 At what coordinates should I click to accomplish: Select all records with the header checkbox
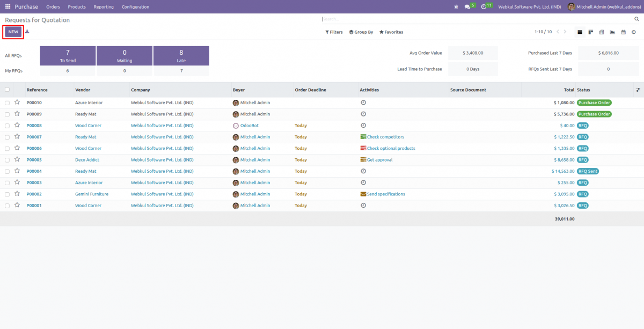(x=7, y=90)
